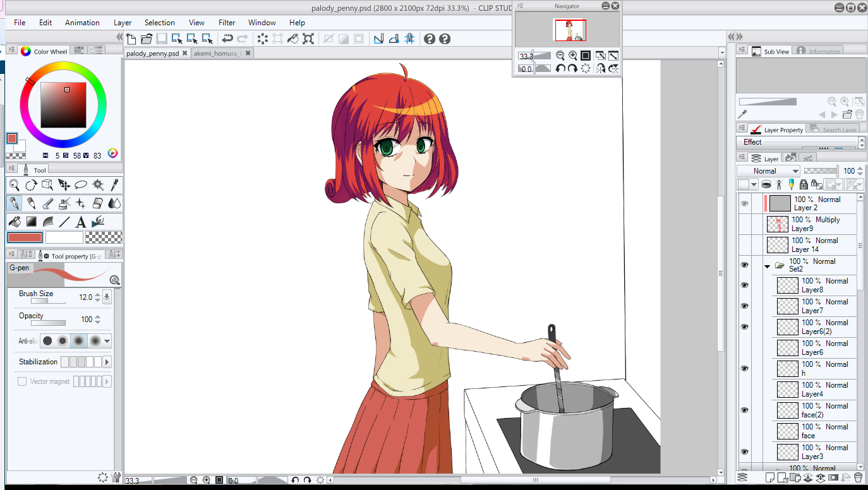Select the Auto select magic wand tool
This screenshot has height=490, width=868.
[x=98, y=185]
